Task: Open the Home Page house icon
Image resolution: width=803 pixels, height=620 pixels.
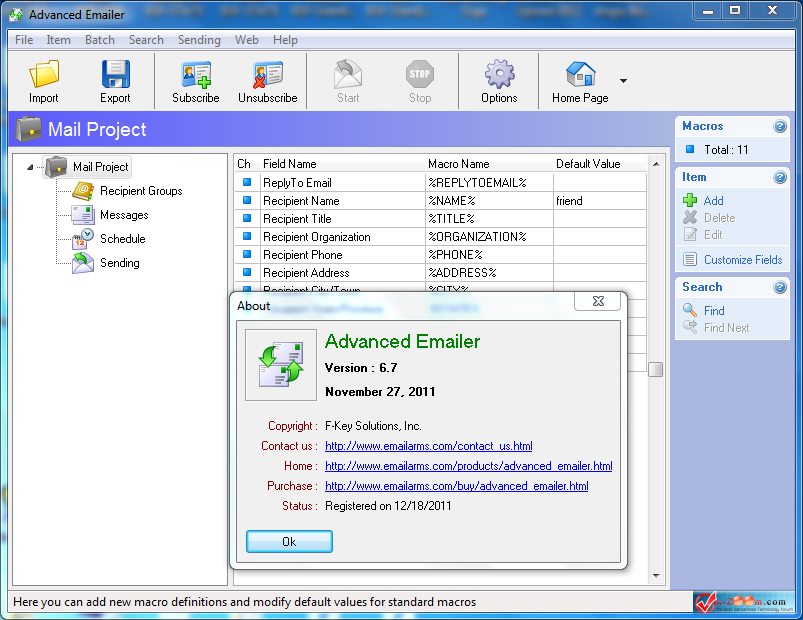Action: 580,74
